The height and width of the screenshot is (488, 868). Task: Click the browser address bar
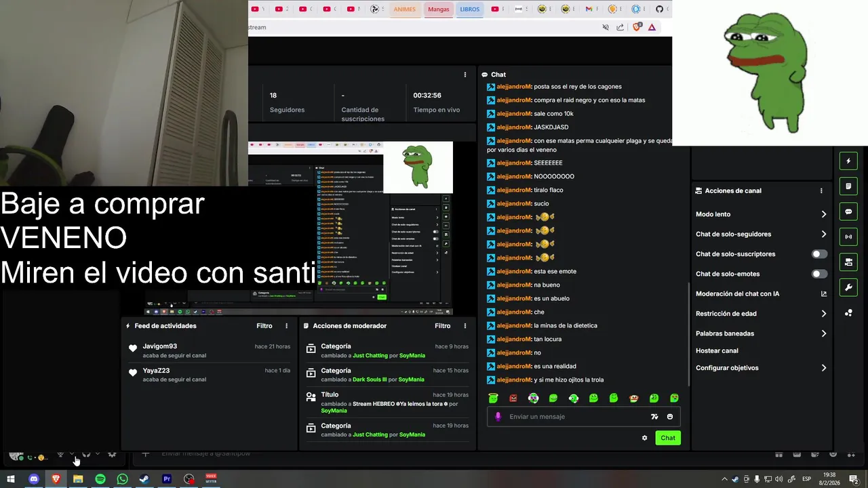420,27
